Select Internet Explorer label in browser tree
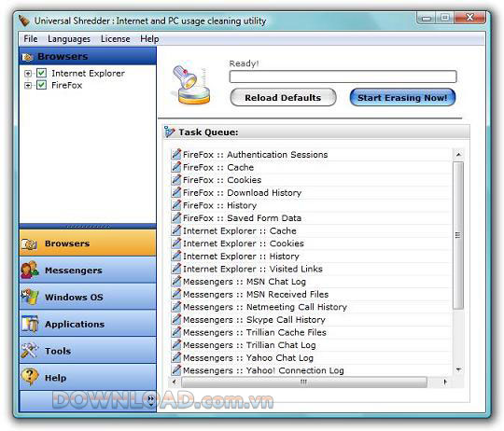This screenshot has width=504, height=431. [88, 73]
